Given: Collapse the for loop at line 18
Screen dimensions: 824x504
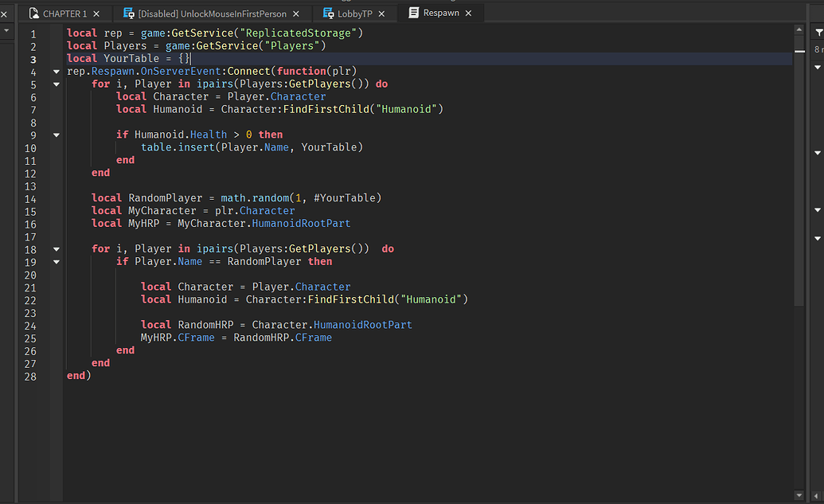Looking at the screenshot, I should 57,249.
